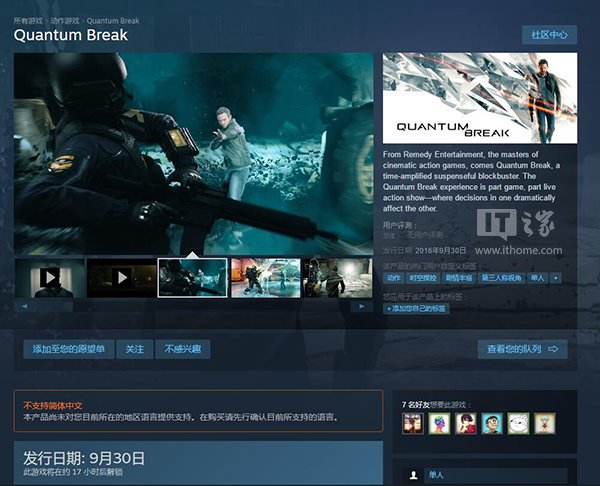The width and height of the screenshot is (600, 486).
Task: Click 添加您自己的标签 to add a tag
Action: pyautogui.click(x=416, y=308)
